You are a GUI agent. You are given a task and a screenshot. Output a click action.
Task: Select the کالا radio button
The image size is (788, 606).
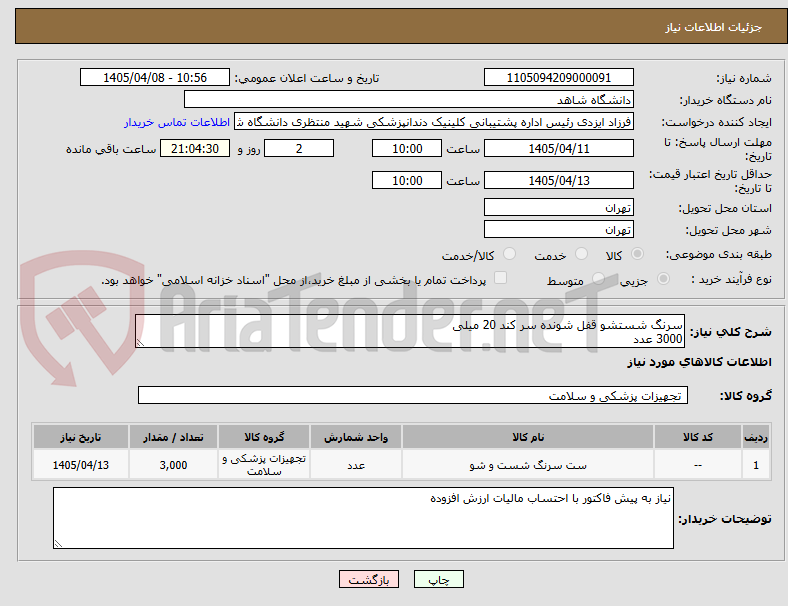coord(637,254)
